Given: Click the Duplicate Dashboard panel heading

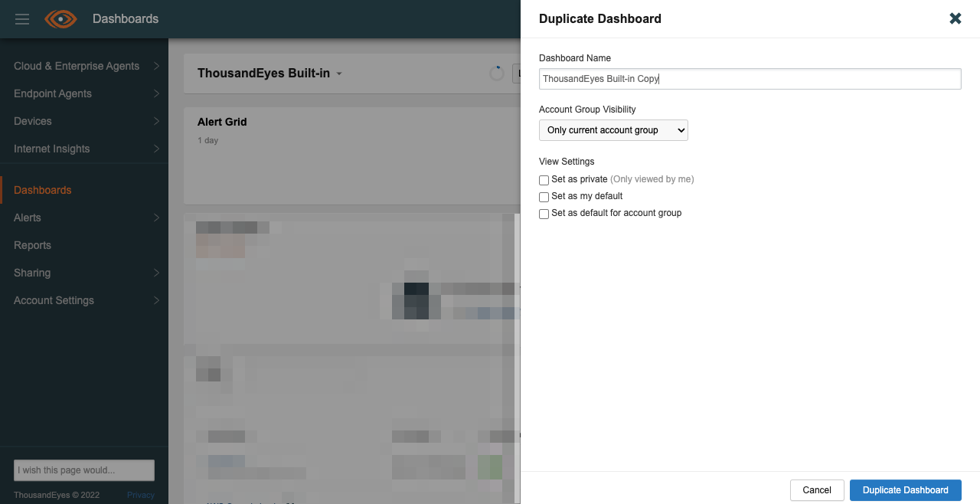Looking at the screenshot, I should (x=600, y=18).
